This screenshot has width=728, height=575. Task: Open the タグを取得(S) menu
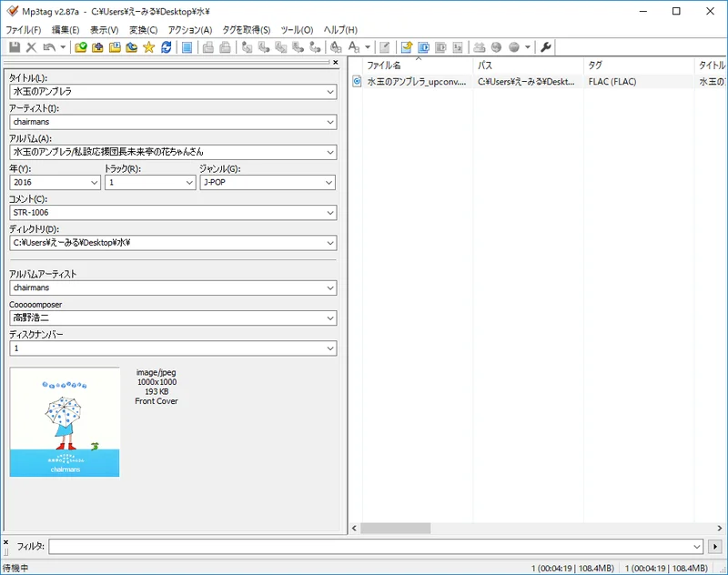point(246,30)
